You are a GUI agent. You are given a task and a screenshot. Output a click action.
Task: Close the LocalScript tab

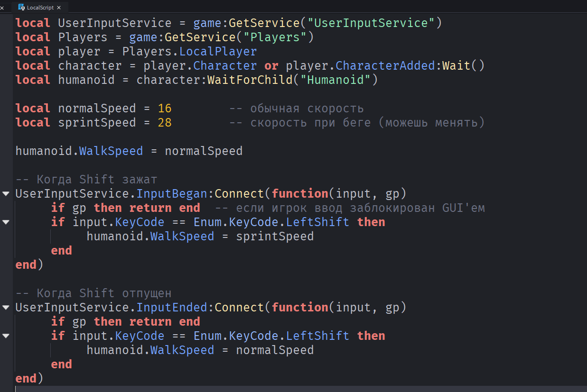59,8
